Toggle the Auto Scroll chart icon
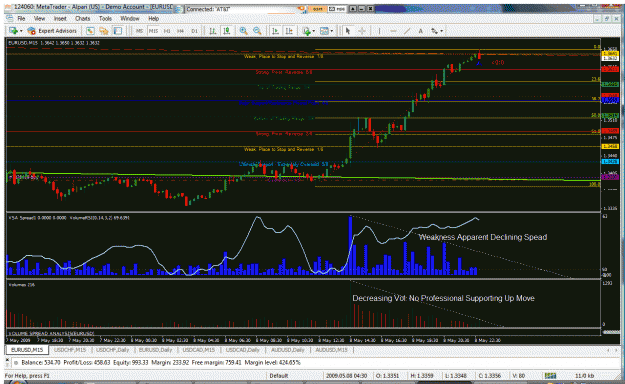The image size is (625, 384). click(x=275, y=31)
